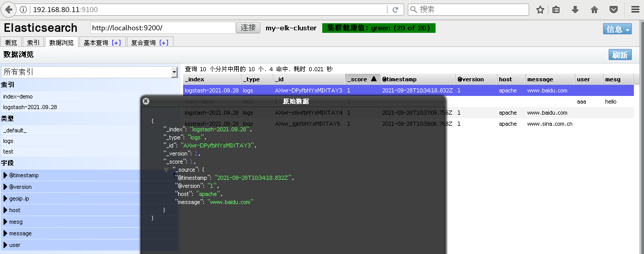Open the browser hamburger menu
The width and height of the screenshot is (644, 254).
coord(634,10)
